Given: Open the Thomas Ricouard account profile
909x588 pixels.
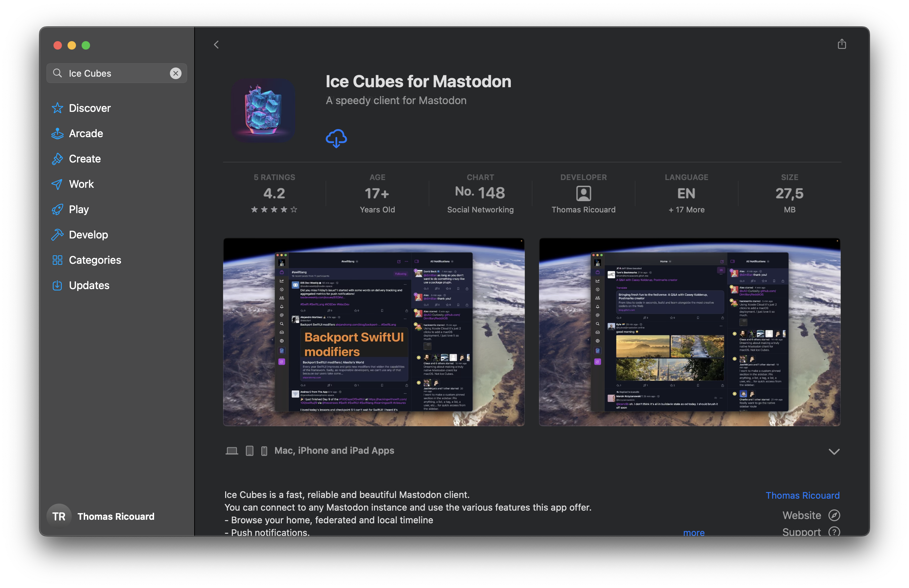Looking at the screenshot, I should [x=101, y=516].
